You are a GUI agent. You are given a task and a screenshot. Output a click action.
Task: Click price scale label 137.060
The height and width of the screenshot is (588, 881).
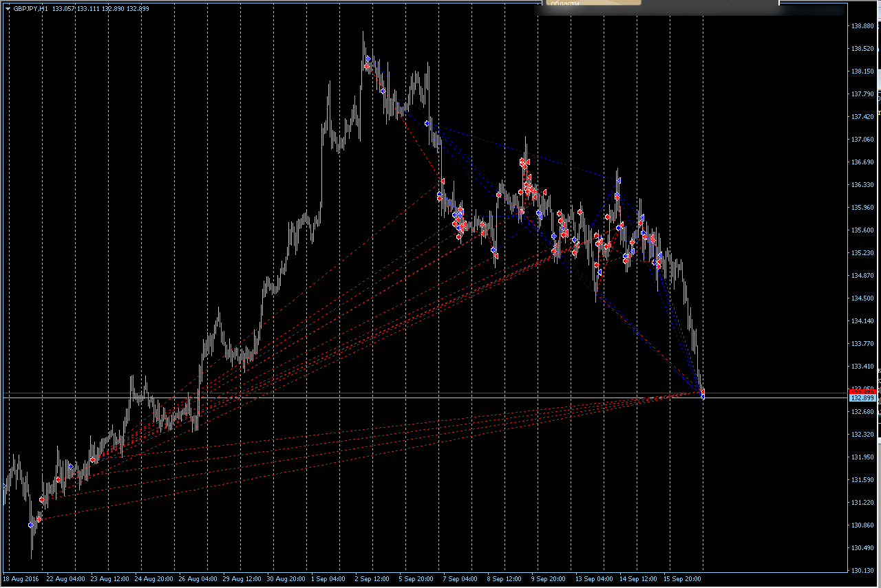[862, 140]
